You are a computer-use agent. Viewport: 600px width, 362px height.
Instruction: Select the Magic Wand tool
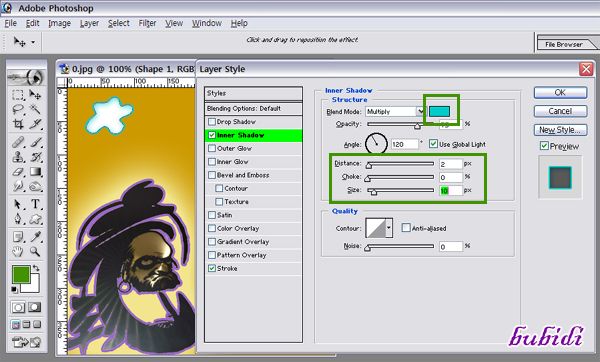click(x=35, y=110)
